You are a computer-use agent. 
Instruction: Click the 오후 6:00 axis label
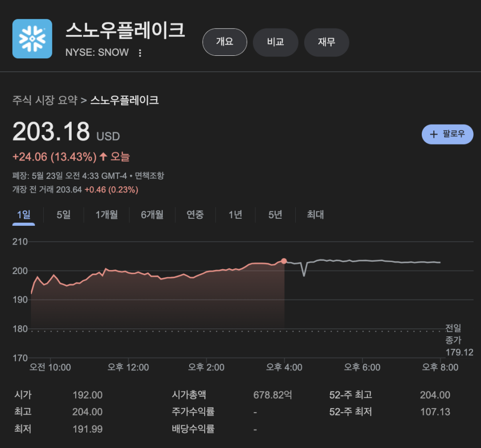[x=362, y=367]
